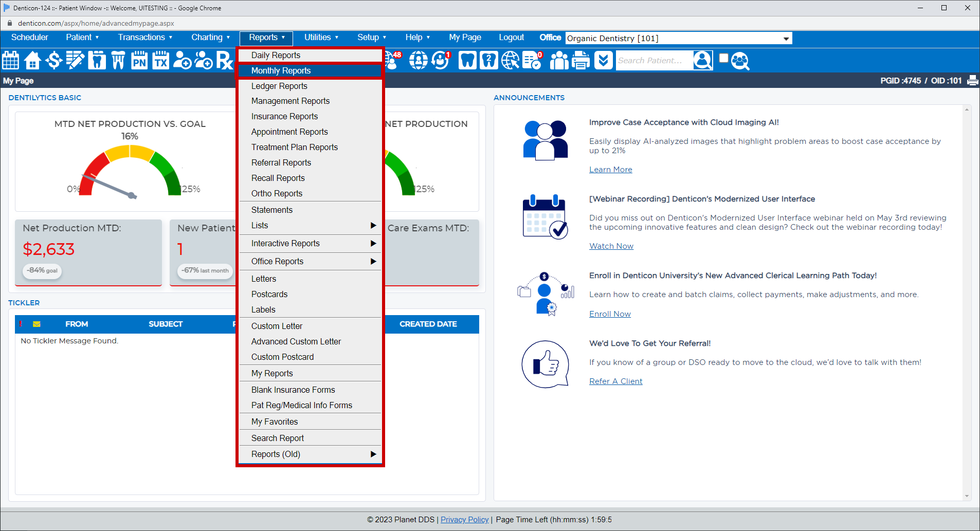Screen dimensions: 980x531
Task: Click the add family member icon
Action: [204, 60]
